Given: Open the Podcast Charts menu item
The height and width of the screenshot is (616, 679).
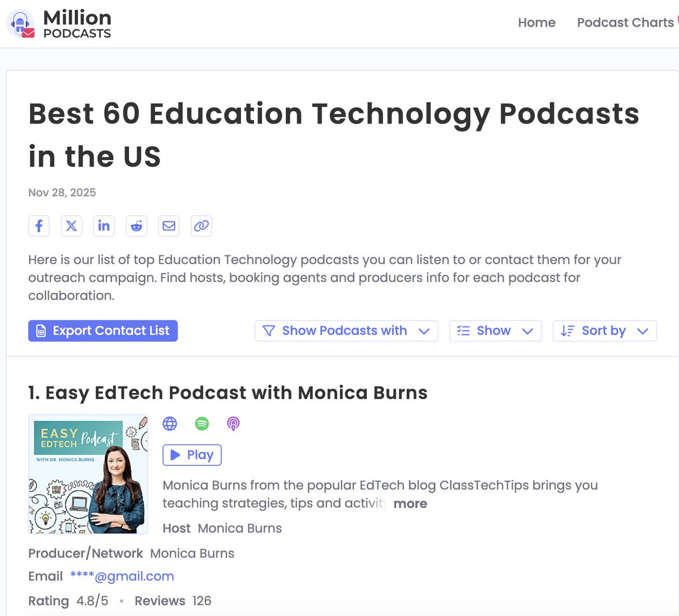Looking at the screenshot, I should (x=625, y=23).
